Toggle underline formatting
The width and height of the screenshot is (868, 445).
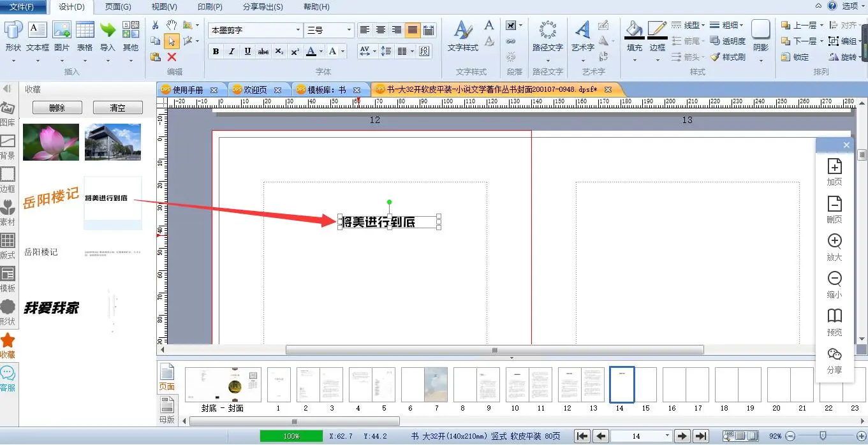click(247, 52)
